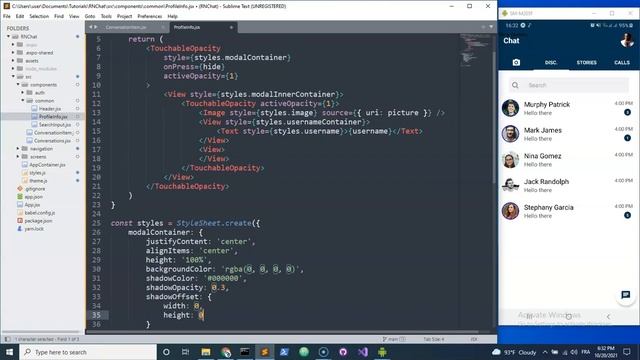This screenshot has width=640, height=360.
Task: Click Tab Size setting in status bar
Action: (x=433, y=339)
